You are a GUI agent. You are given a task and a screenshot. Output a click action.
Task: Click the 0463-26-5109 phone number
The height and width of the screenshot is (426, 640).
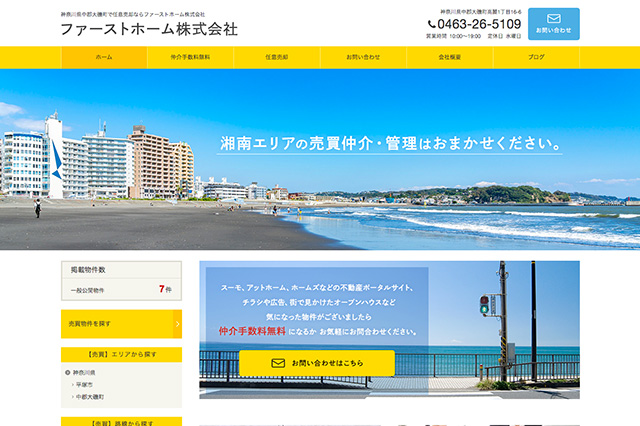pos(479,24)
